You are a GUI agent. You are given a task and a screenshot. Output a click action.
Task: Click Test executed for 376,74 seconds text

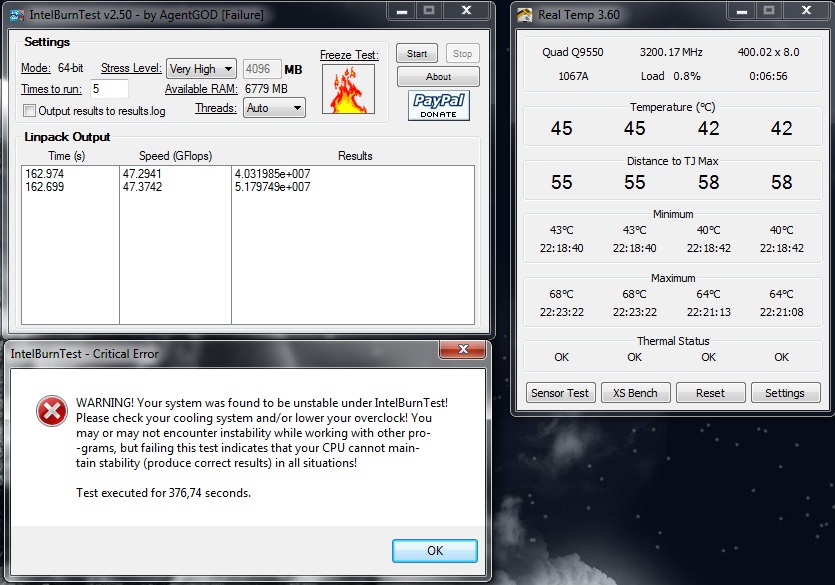163,493
